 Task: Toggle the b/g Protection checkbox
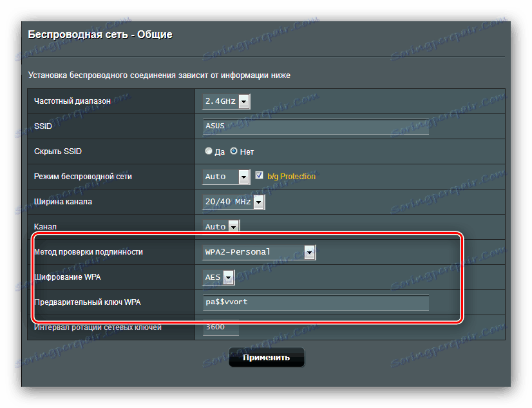pos(259,175)
